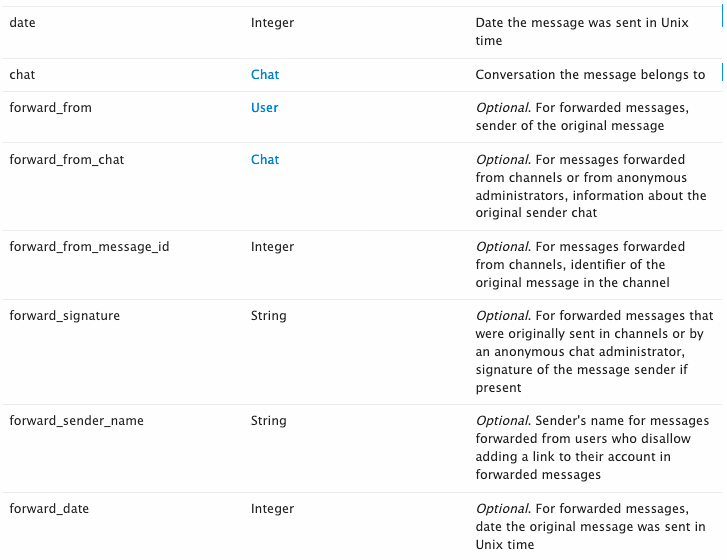Image resolution: width=727 pixels, height=560 pixels.
Task: Click the forward_sender_name description paragraph
Action: click(x=593, y=448)
